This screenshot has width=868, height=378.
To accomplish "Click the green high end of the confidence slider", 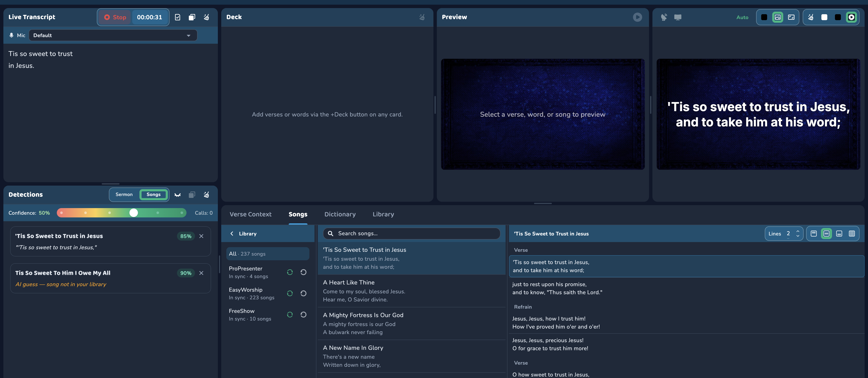I will click(x=182, y=213).
